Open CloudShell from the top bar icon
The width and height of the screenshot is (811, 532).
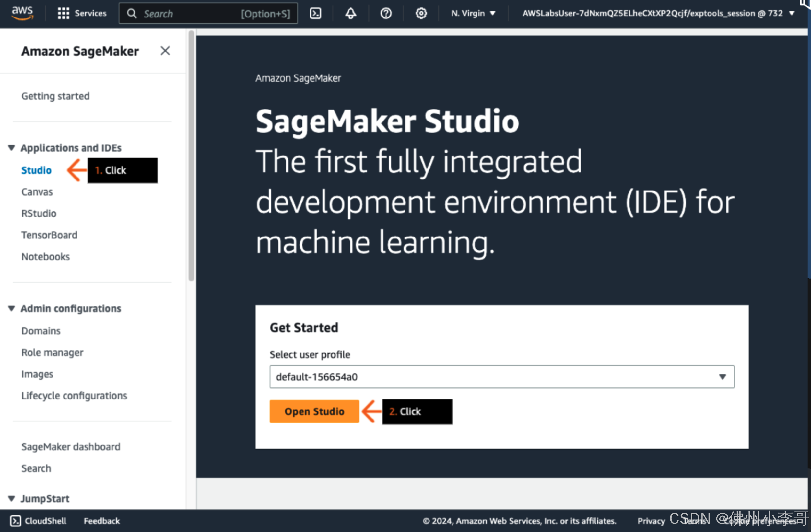315,13
